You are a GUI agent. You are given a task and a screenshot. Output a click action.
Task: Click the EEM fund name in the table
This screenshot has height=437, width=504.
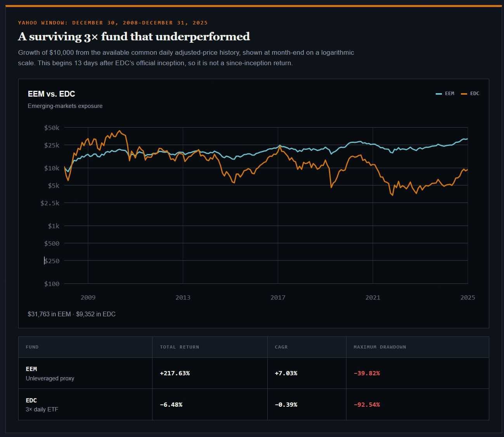[x=31, y=369]
